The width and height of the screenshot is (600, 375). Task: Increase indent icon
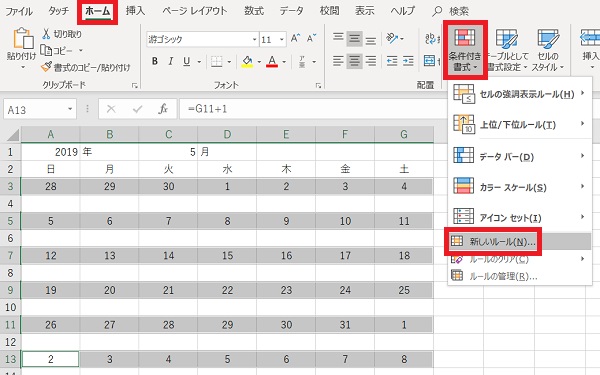tap(408, 61)
